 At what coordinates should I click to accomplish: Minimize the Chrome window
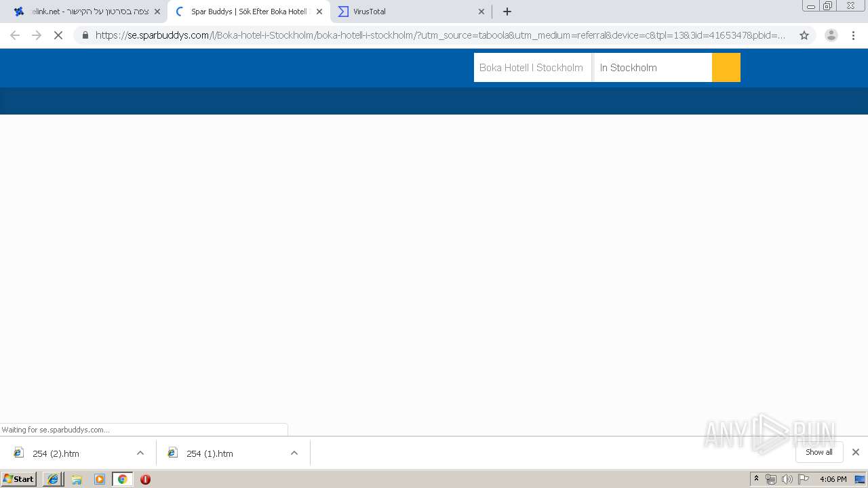811,6
